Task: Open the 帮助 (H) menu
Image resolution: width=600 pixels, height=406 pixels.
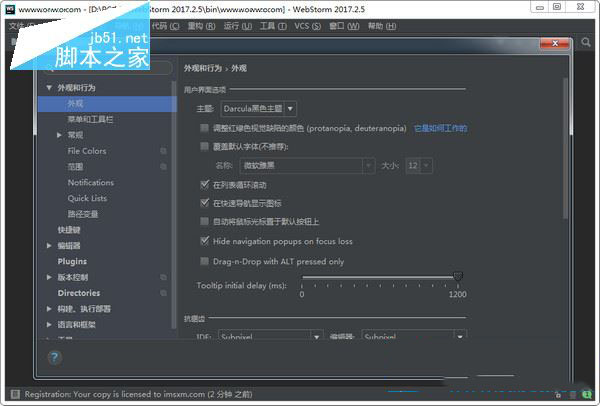Action: pyautogui.click(x=382, y=26)
